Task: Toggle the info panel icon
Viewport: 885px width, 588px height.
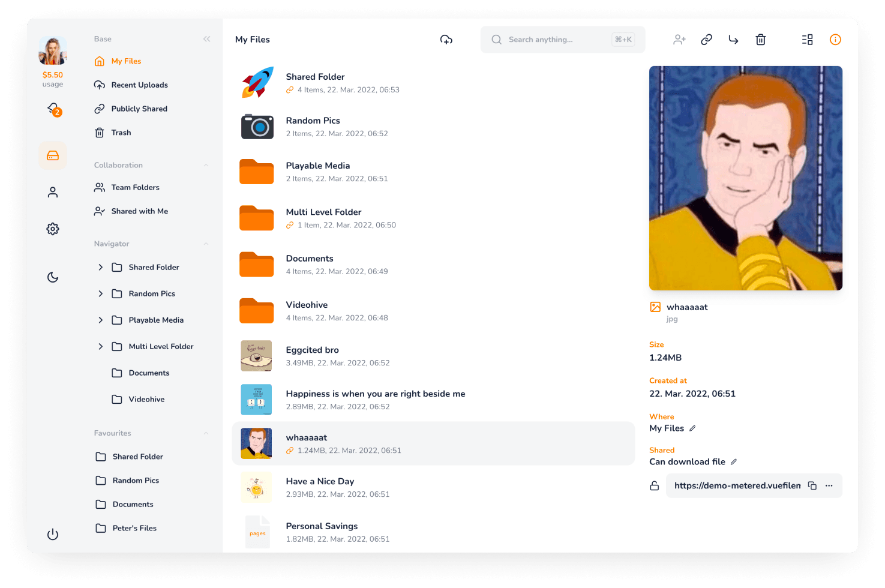Action: [x=835, y=40]
